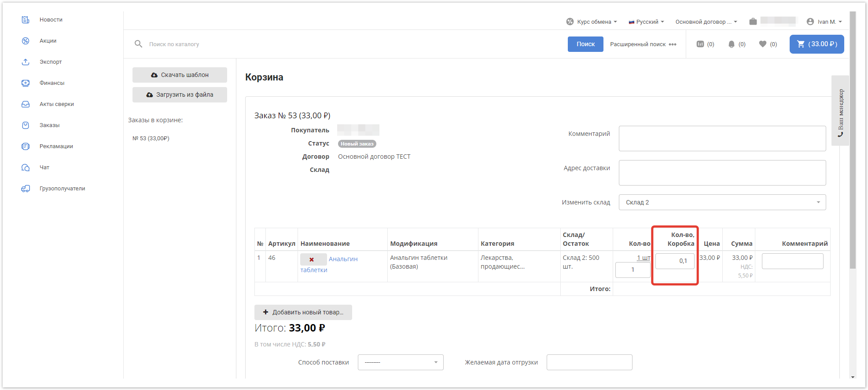868x390 pixels.
Task: Open the Курс обмена dropdown
Action: pos(592,22)
